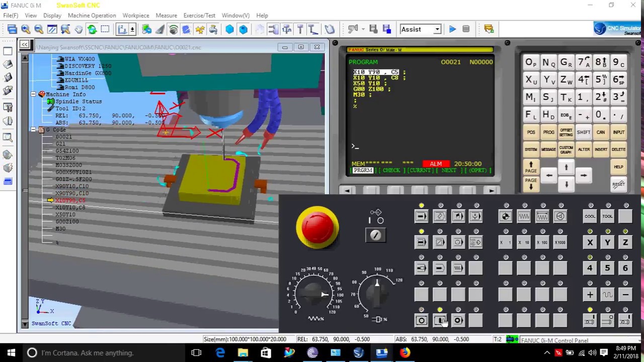
Task: Click the DELETE key on MDI keypad
Action: click(x=618, y=149)
